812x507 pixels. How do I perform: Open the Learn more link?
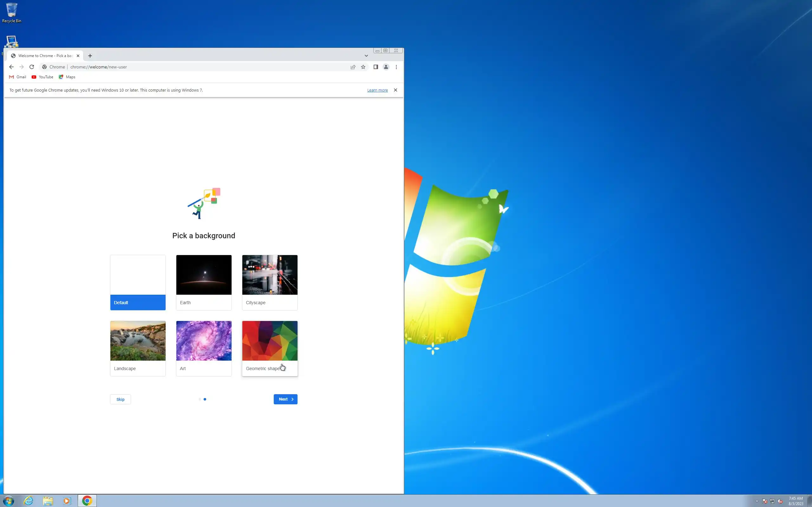377,90
